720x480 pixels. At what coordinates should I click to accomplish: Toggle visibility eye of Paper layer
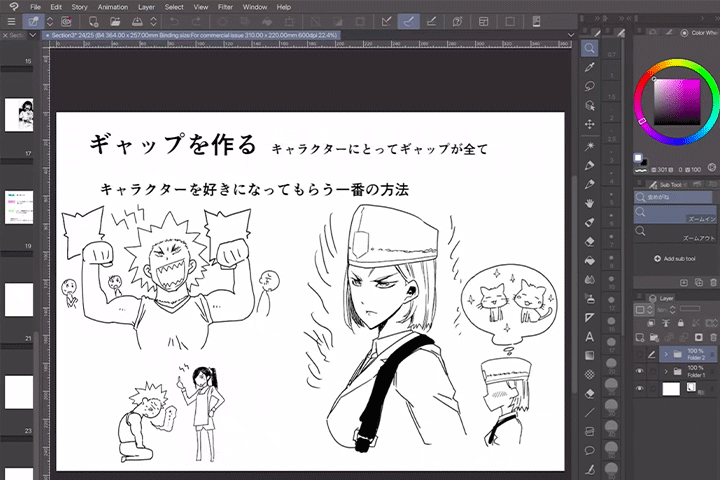point(639,389)
